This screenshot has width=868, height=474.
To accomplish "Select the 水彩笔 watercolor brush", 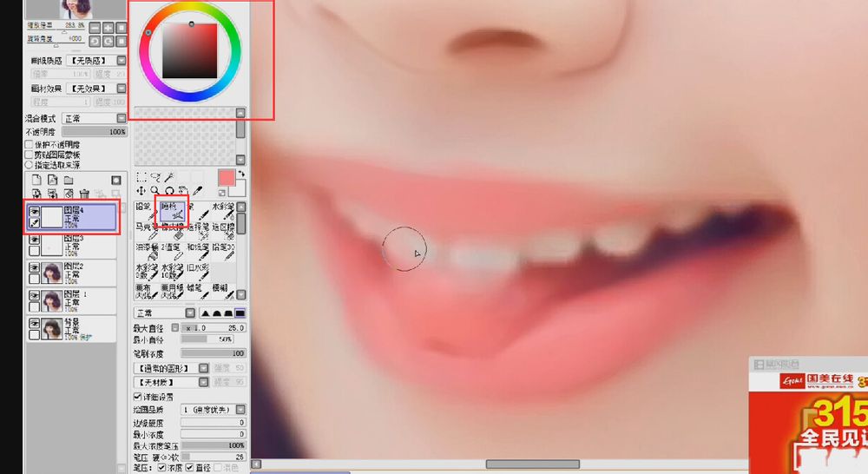I will coord(223,210).
